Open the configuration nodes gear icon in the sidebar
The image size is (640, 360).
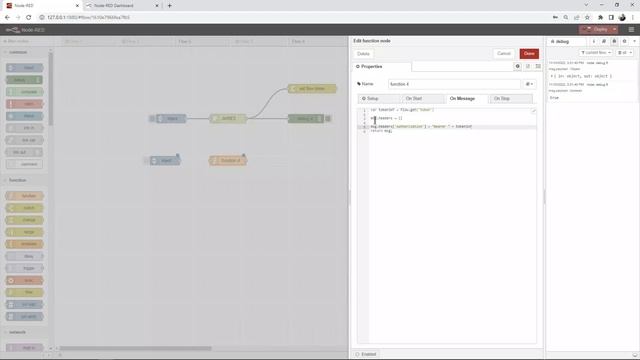[624, 41]
